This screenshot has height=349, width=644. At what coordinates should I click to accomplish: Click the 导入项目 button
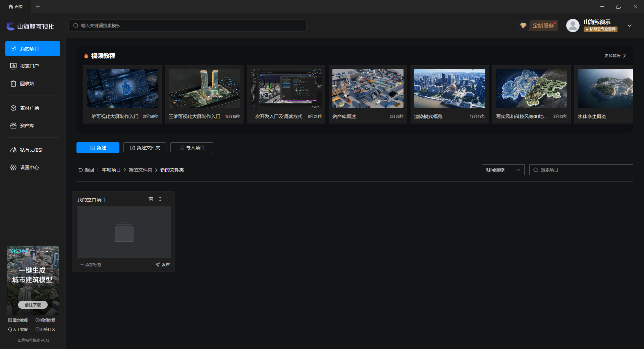(192, 148)
